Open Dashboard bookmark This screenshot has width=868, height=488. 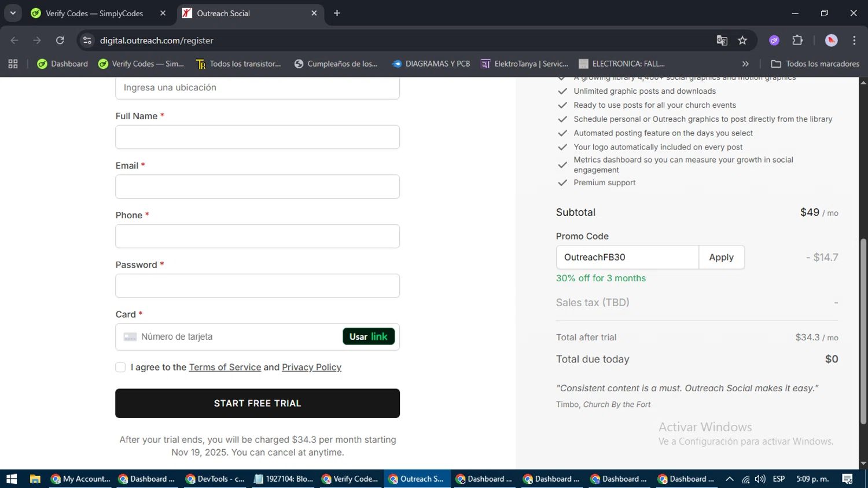click(62, 64)
